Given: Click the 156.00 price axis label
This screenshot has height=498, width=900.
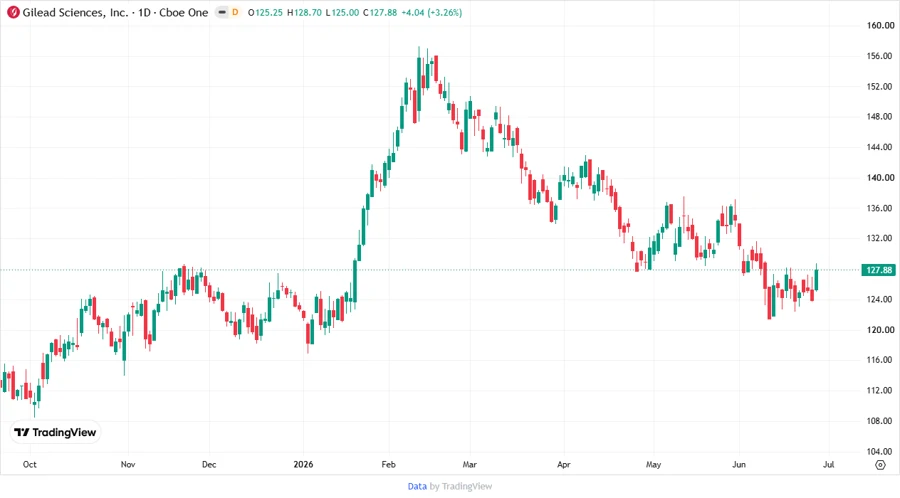Looking at the screenshot, I should tap(880, 56).
